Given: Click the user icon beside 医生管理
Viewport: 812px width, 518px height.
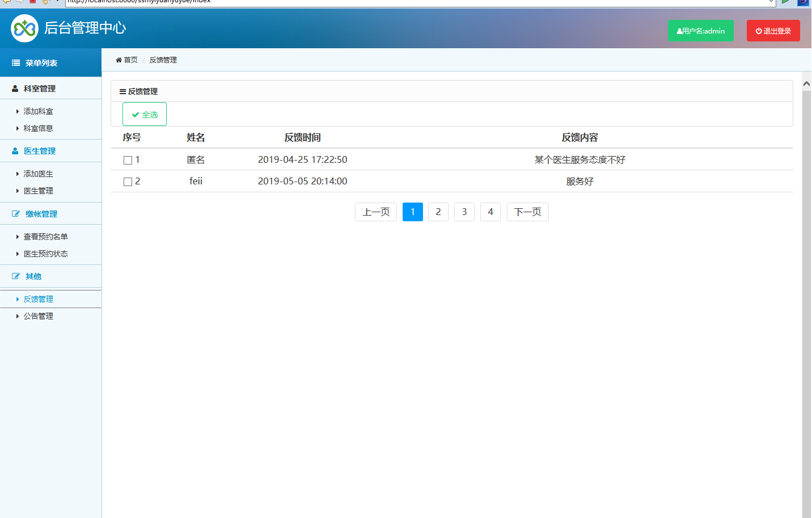Looking at the screenshot, I should click(15, 151).
